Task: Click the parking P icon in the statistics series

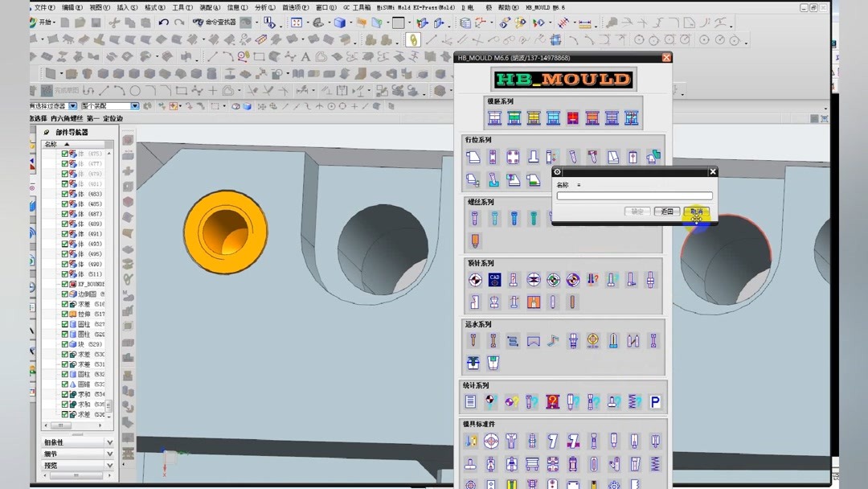Action: click(655, 402)
